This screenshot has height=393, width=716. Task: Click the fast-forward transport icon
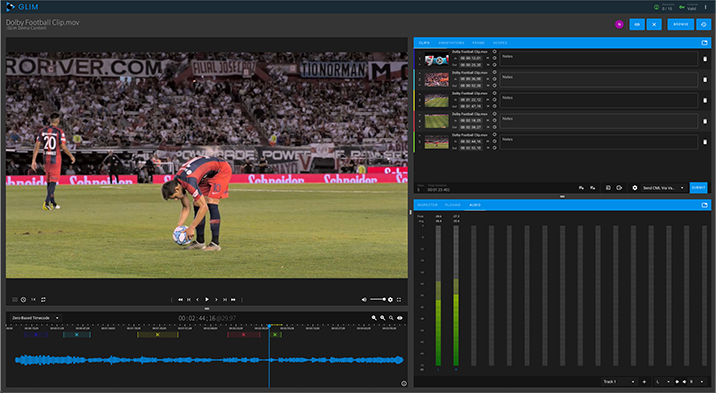pos(233,299)
